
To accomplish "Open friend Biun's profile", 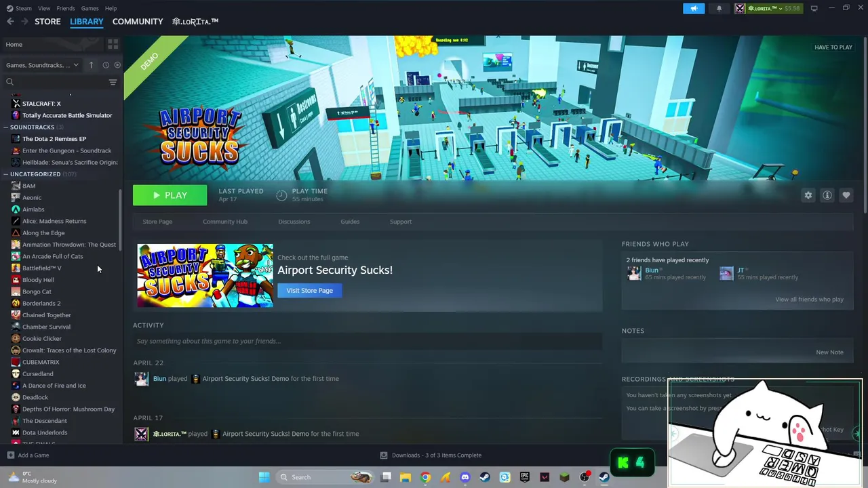I will point(652,270).
